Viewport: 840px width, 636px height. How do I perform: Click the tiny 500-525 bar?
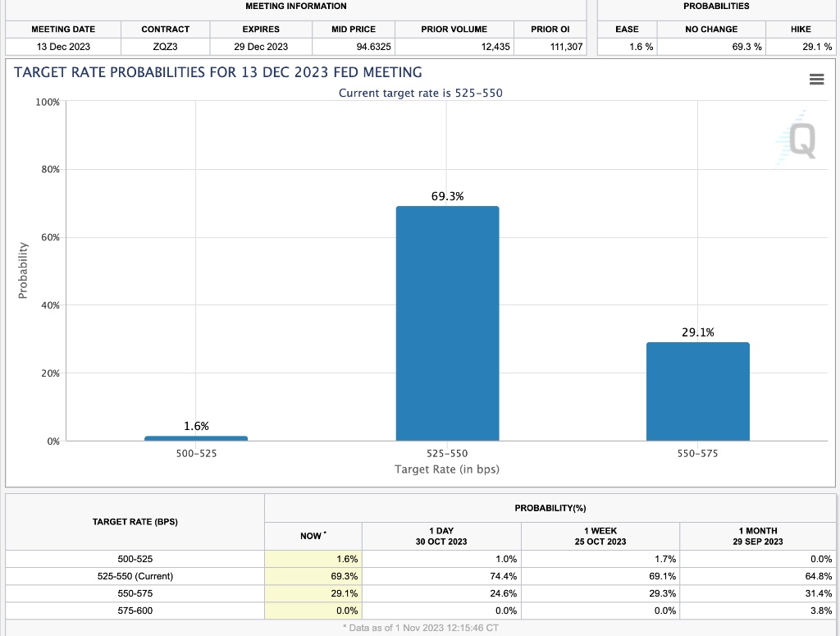(x=196, y=438)
